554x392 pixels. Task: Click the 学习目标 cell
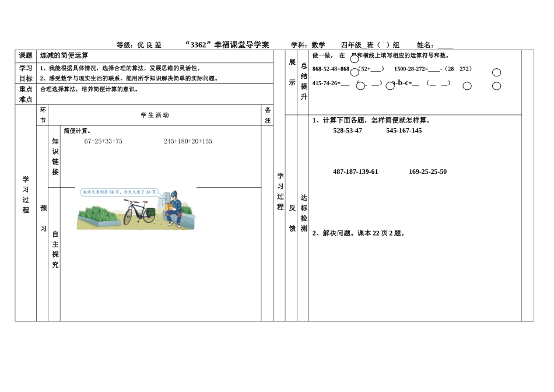(26, 73)
